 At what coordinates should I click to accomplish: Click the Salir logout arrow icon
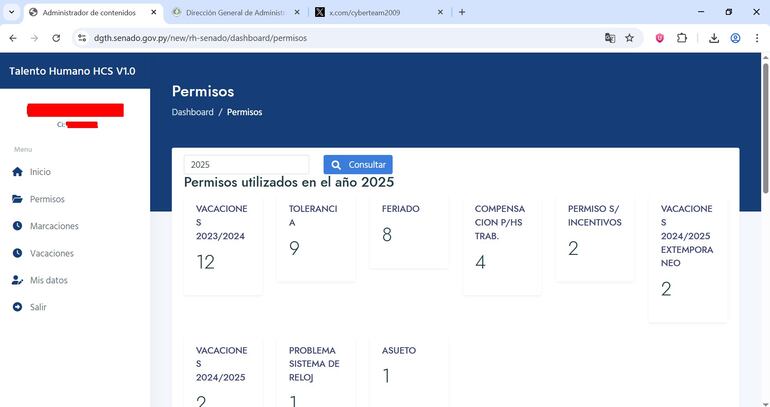click(x=17, y=307)
